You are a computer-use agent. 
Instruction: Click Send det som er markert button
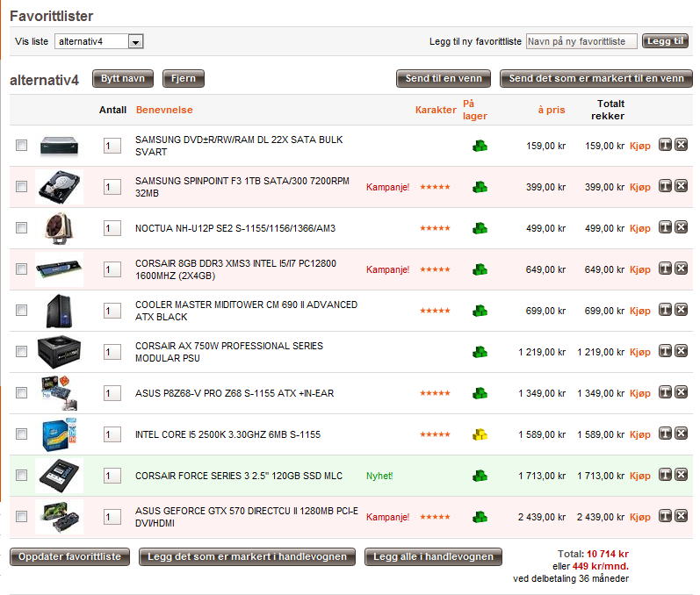[596, 78]
